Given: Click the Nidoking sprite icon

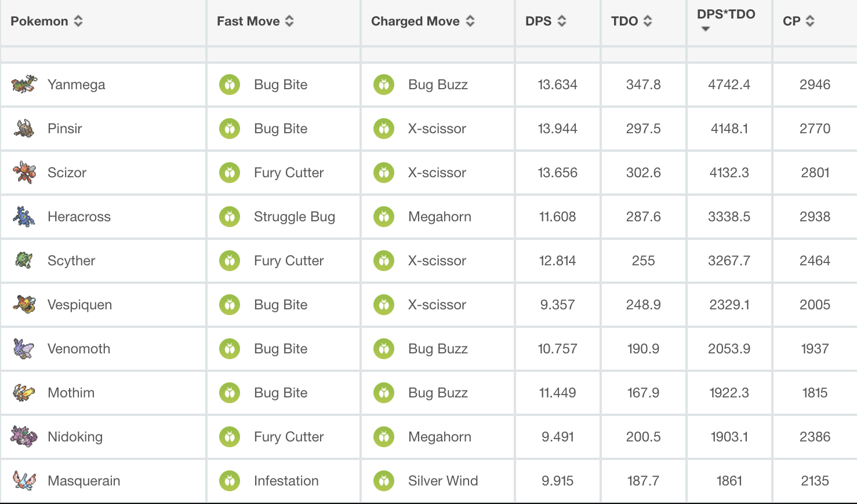Looking at the screenshot, I should click(x=24, y=437).
